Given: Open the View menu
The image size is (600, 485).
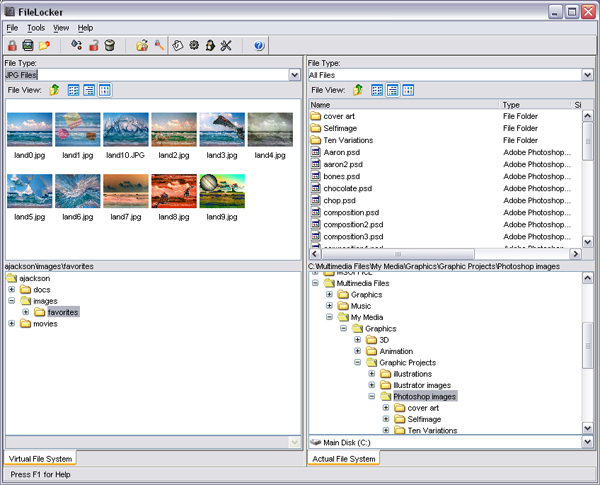Looking at the screenshot, I should click(x=61, y=28).
